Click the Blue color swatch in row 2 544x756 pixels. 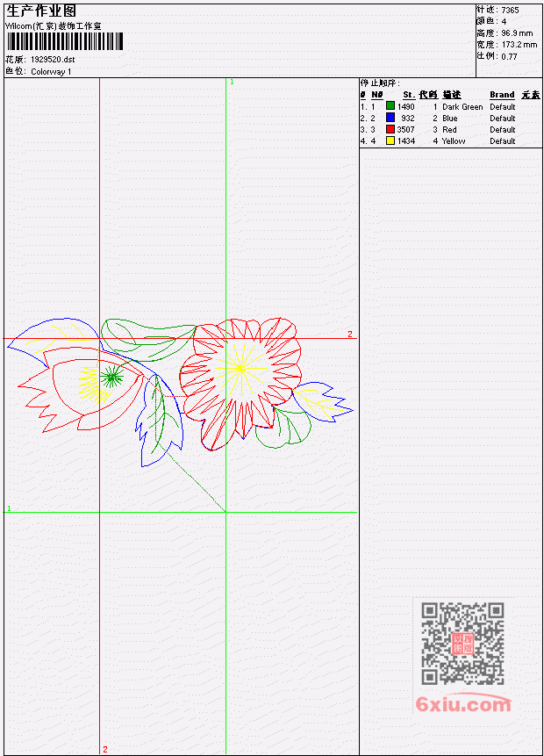(390, 118)
